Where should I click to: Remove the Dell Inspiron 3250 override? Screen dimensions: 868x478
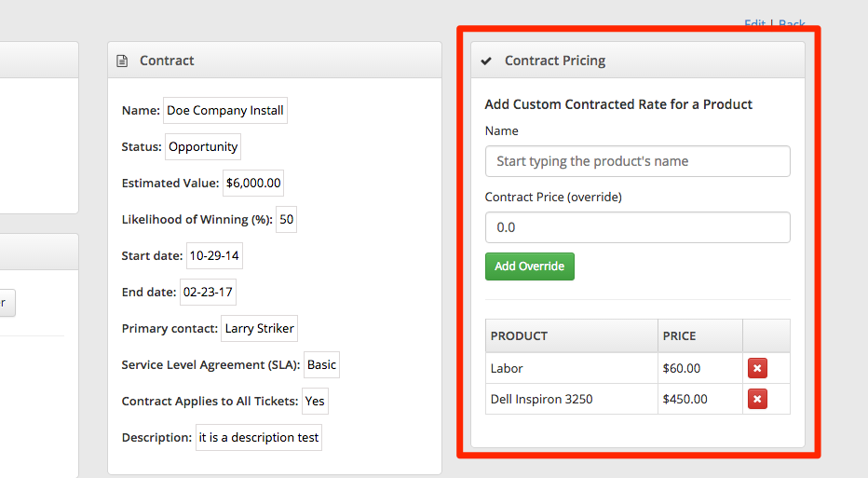(x=757, y=399)
